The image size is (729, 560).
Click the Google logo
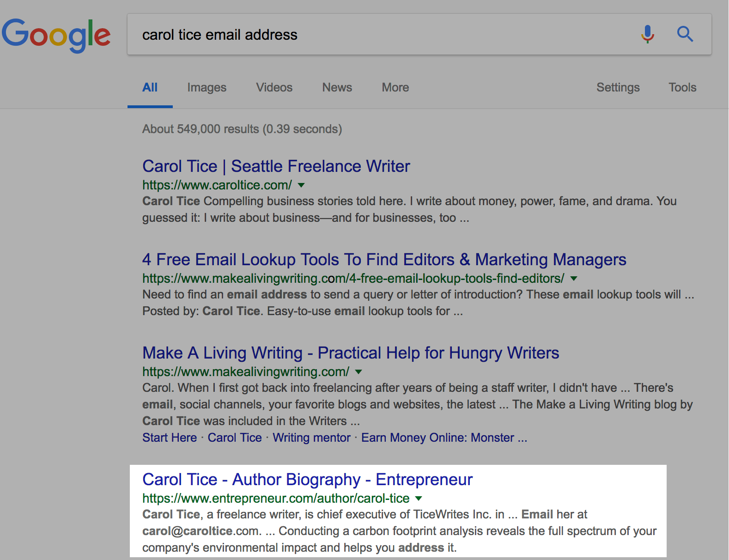pyautogui.click(x=56, y=35)
